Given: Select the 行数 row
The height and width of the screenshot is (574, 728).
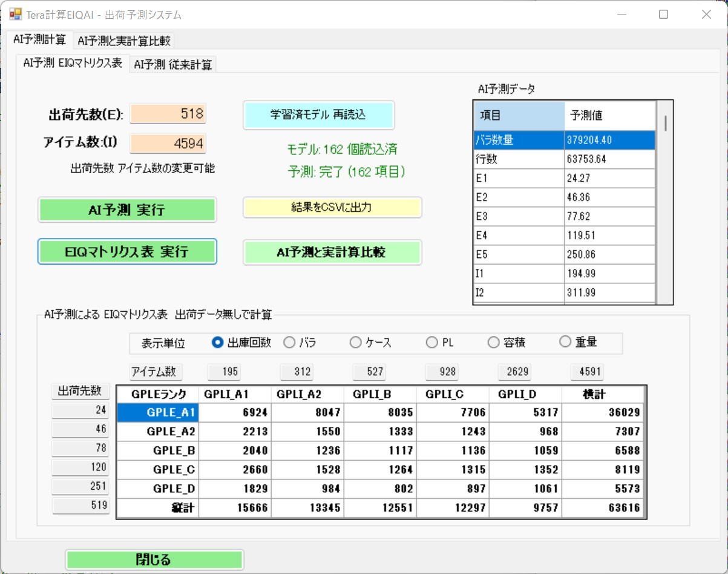Looking at the screenshot, I should 565,159.
